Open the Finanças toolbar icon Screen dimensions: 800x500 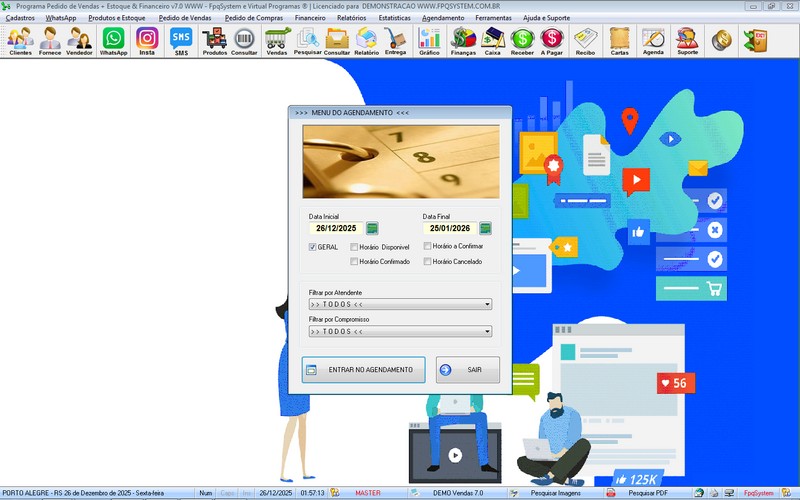463,41
